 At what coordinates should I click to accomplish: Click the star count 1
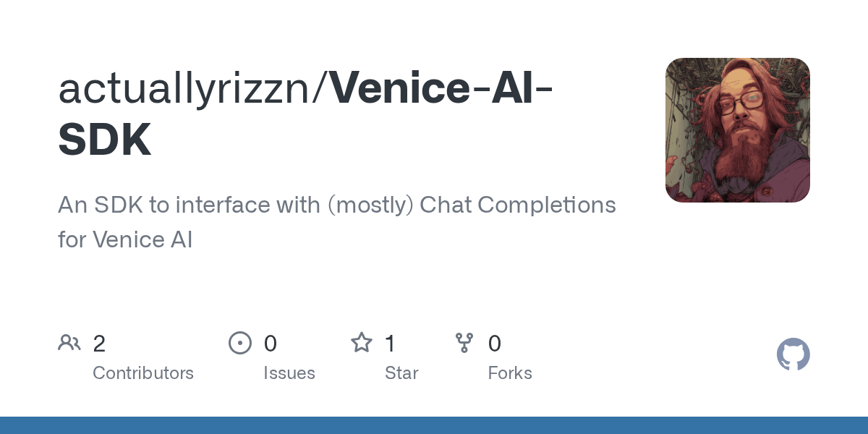click(390, 344)
